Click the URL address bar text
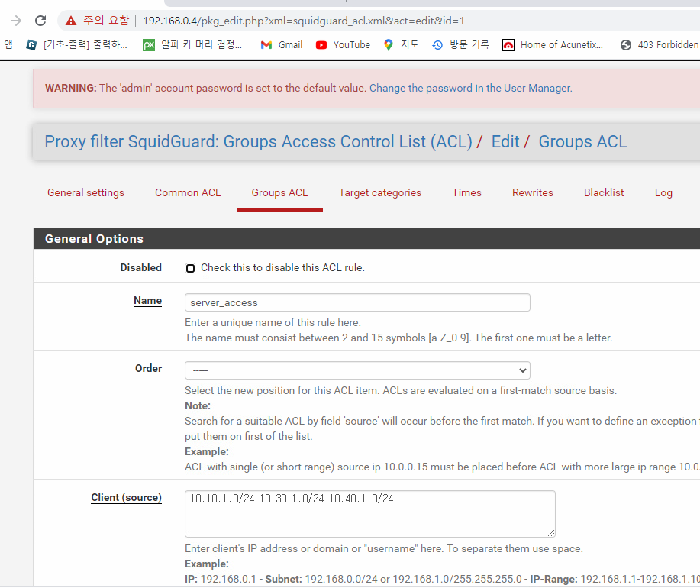Screen dimensions: 700x588 (304, 21)
